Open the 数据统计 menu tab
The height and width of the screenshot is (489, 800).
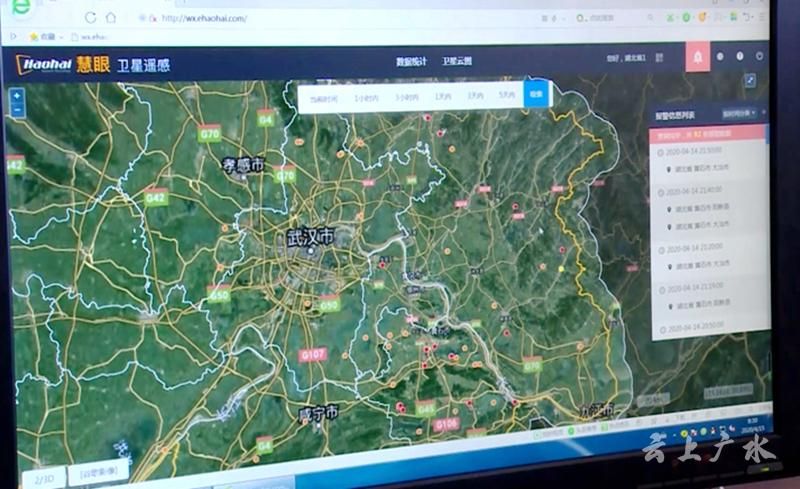[x=411, y=61]
